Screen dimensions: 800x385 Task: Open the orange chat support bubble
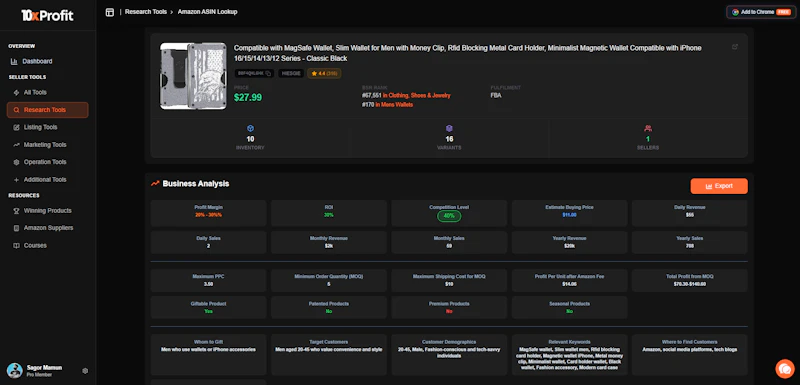(x=785, y=369)
